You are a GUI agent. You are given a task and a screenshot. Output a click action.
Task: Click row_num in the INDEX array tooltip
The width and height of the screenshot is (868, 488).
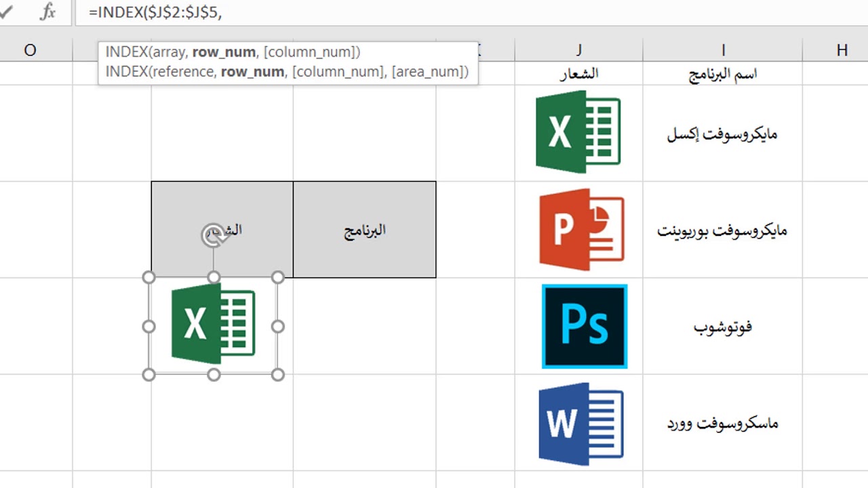[224, 52]
